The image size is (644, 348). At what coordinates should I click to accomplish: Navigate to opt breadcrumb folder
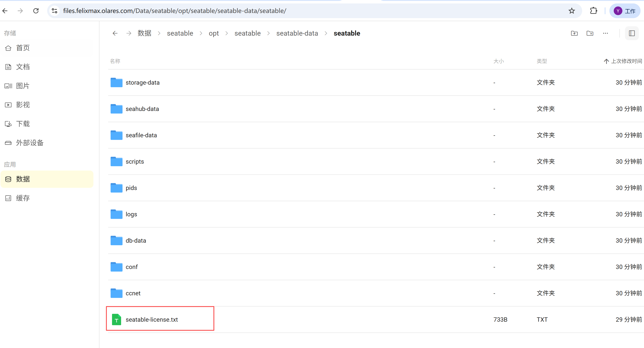(213, 33)
